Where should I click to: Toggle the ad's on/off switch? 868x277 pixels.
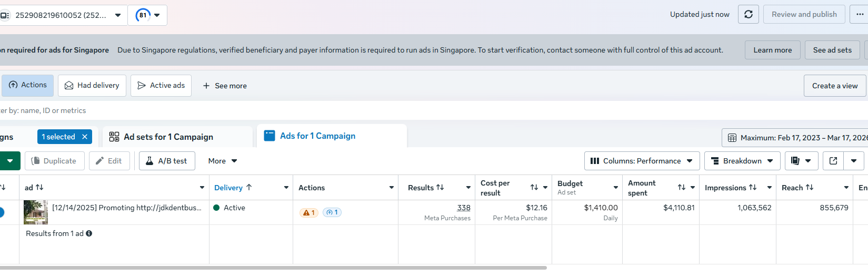pos(1,212)
